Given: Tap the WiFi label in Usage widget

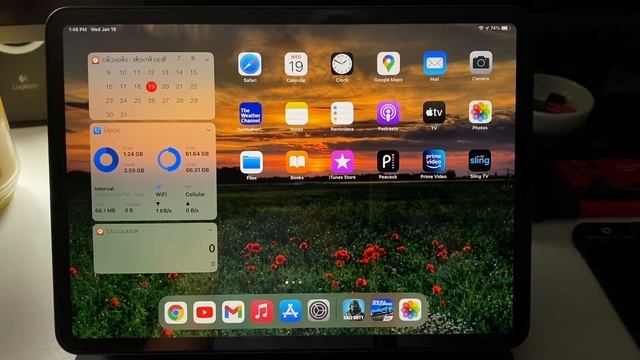Looking at the screenshot, I should coord(161,194).
